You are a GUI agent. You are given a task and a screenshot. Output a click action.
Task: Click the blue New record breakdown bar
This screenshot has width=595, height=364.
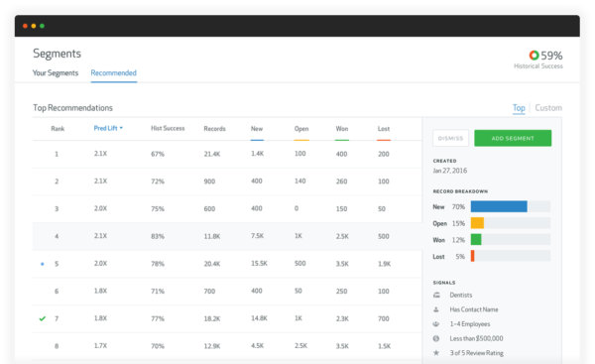coord(499,206)
